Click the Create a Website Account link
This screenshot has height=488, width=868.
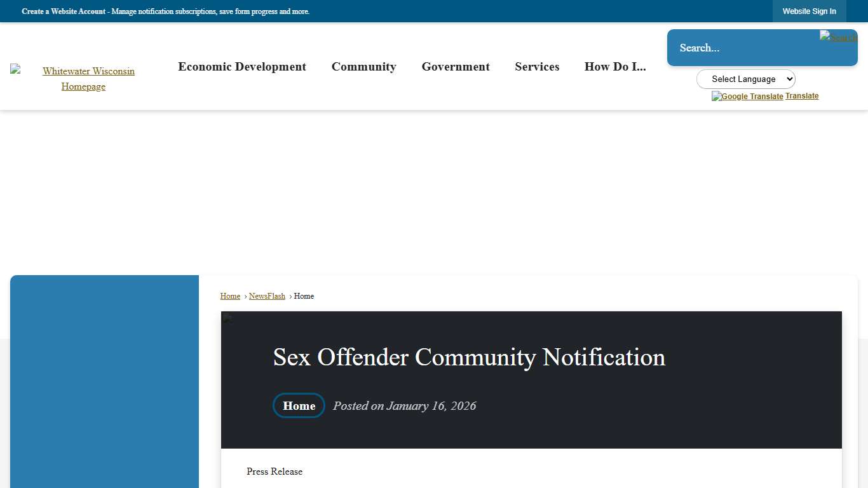tap(64, 11)
